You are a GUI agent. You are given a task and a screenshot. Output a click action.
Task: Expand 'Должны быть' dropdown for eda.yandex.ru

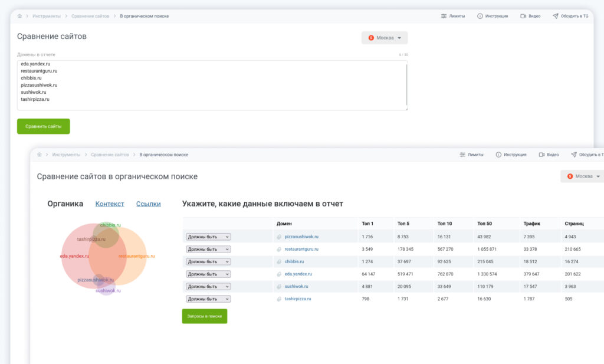point(208,274)
